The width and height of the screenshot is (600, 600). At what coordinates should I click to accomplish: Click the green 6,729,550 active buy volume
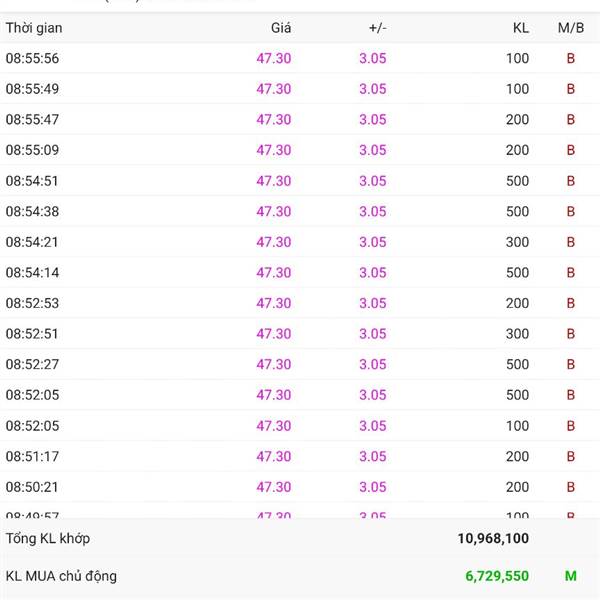click(497, 576)
